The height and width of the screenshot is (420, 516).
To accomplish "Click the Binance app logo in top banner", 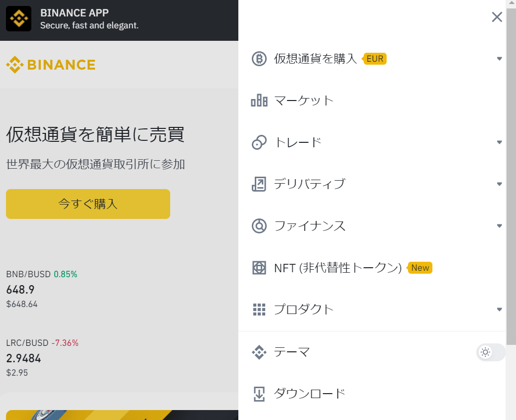I will click(x=19, y=19).
